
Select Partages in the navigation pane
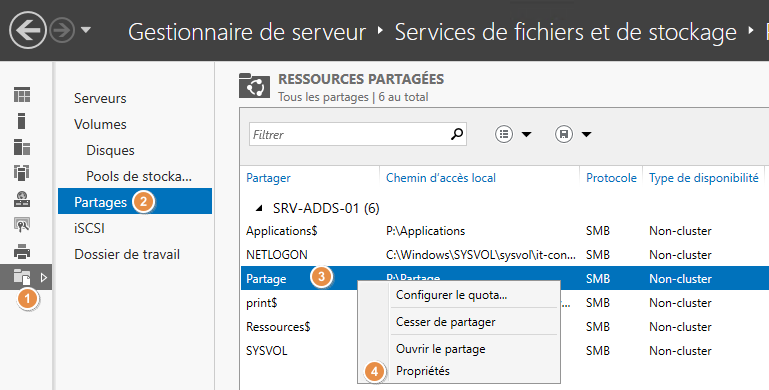pyautogui.click(x=135, y=201)
